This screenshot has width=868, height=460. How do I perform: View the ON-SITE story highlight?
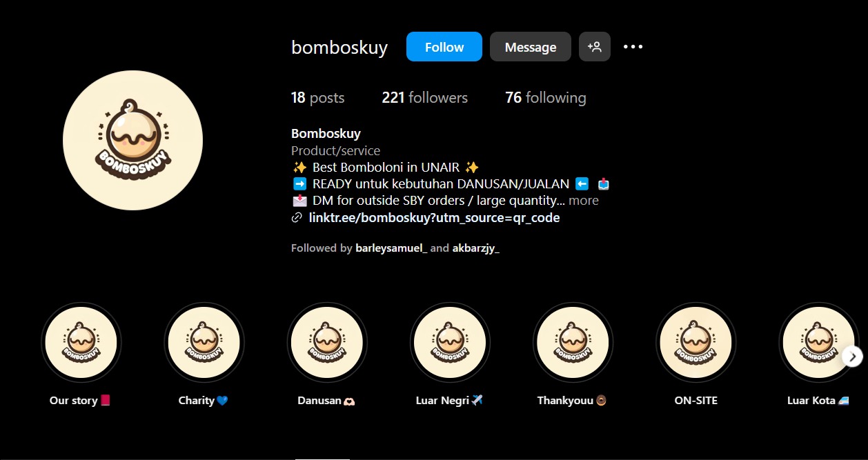point(696,343)
